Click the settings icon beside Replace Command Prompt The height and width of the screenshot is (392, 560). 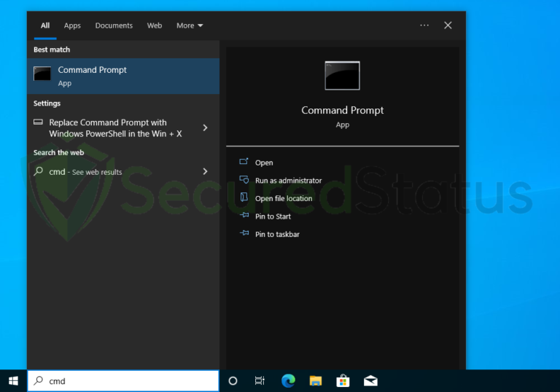(38, 122)
